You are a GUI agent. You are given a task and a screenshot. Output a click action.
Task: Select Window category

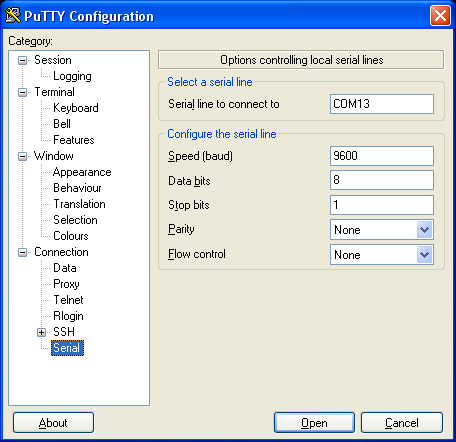[x=54, y=156]
